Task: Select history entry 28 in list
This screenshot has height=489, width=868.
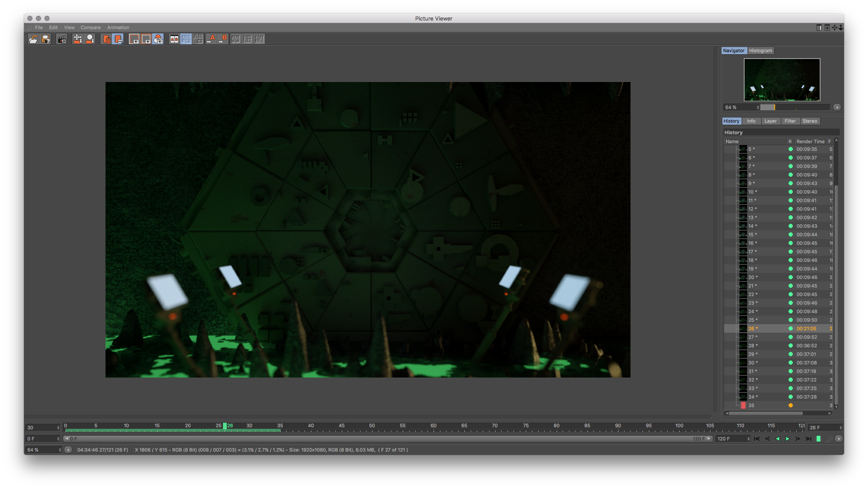Action: (x=752, y=346)
